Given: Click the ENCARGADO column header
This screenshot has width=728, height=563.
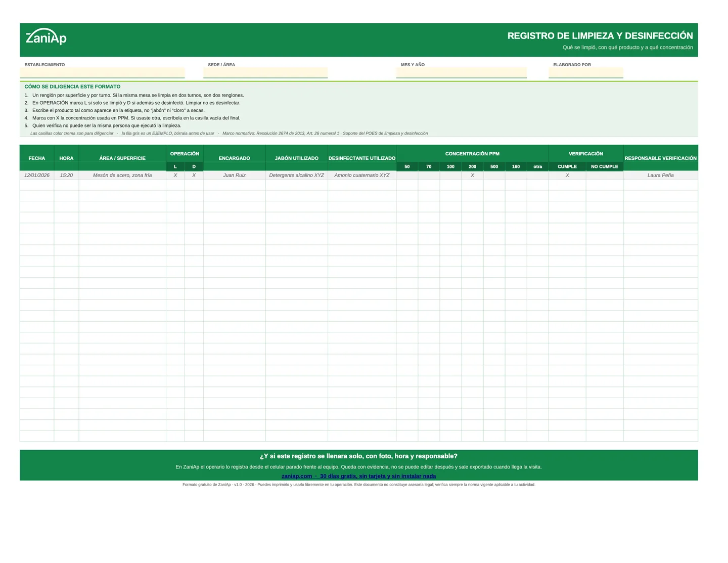Looking at the screenshot, I should pos(234,158).
